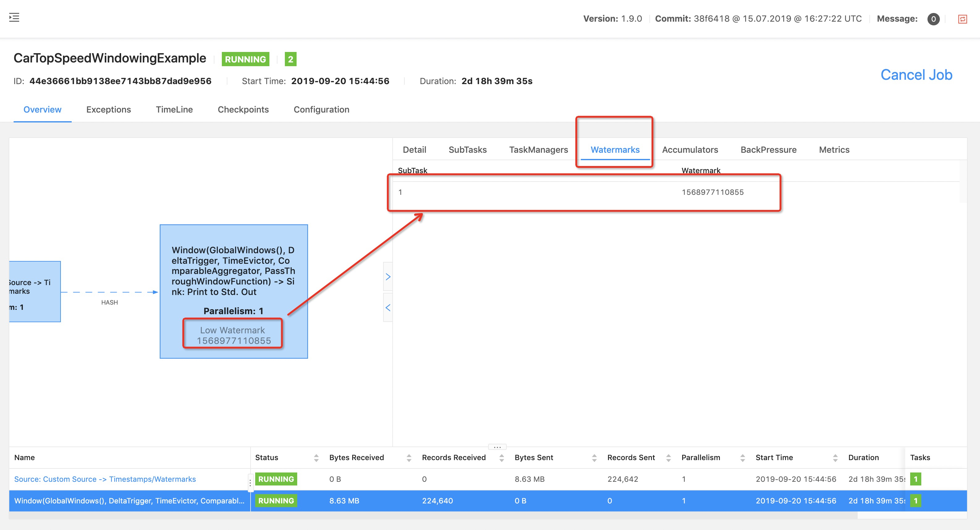
Task: Switch to the BackPressure tab
Action: 768,150
